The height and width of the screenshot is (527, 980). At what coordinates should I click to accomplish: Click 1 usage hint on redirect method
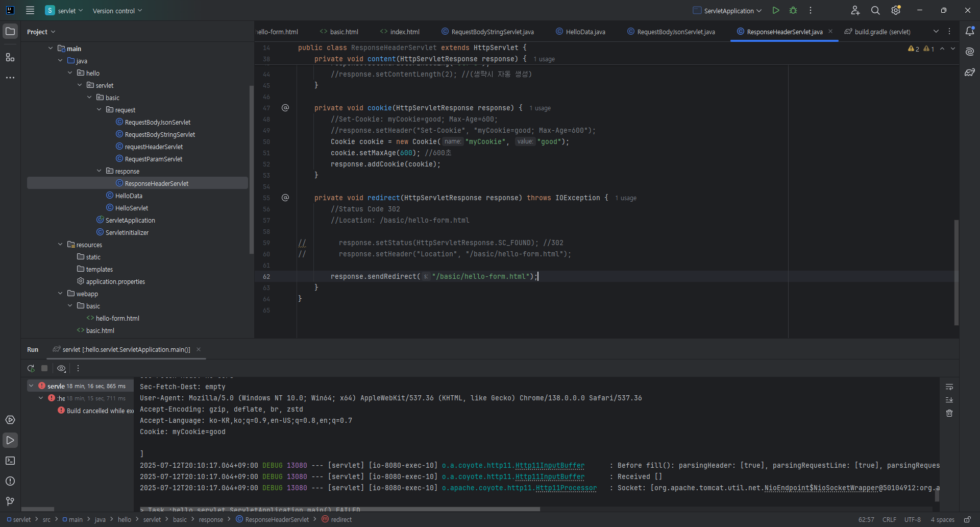click(x=626, y=198)
